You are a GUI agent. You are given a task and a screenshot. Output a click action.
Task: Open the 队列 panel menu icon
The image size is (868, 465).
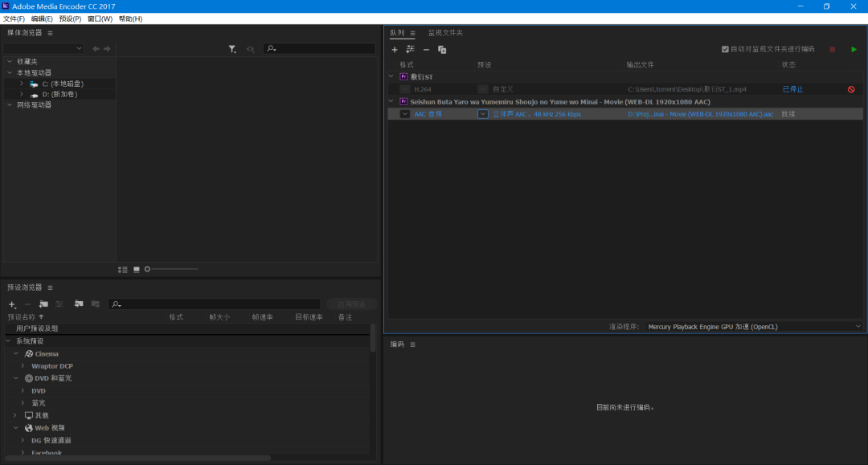(412, 33)
